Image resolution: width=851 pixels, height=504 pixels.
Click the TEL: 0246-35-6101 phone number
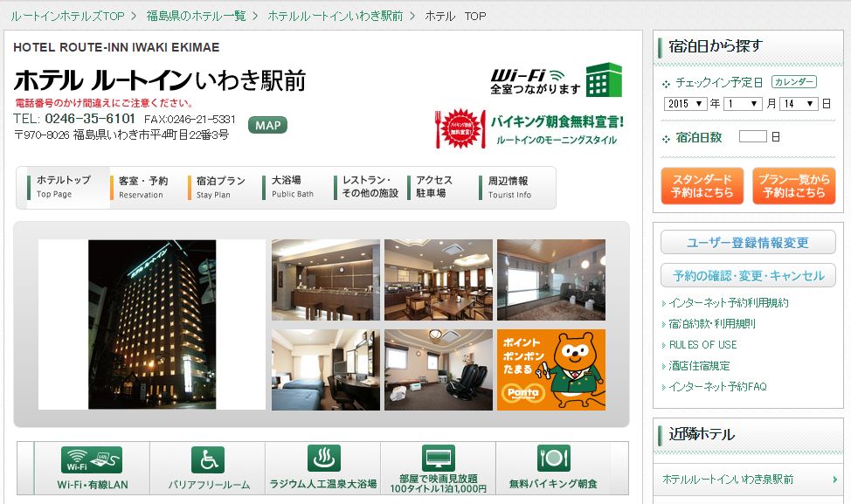(74, 119)
